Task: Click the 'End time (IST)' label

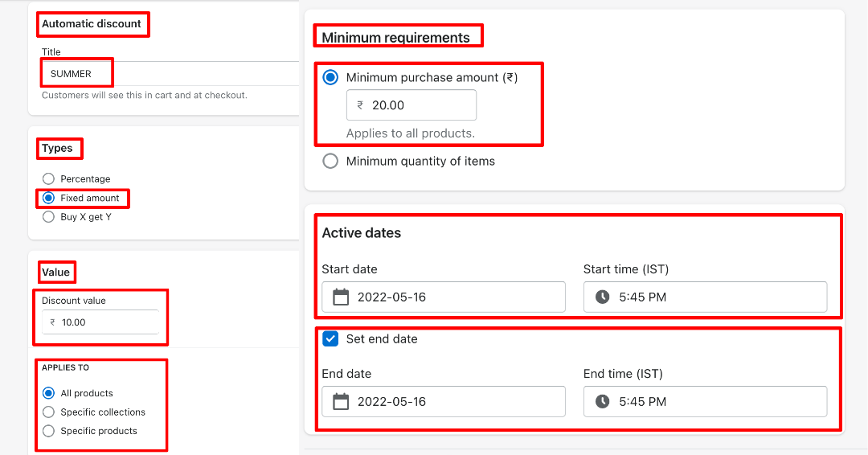Action: (623, 374)
